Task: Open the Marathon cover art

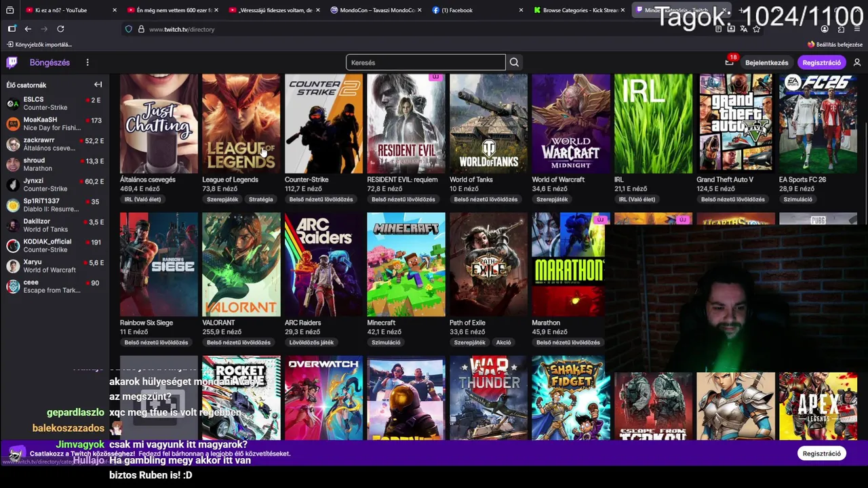Action: click(x=568, y=264)
